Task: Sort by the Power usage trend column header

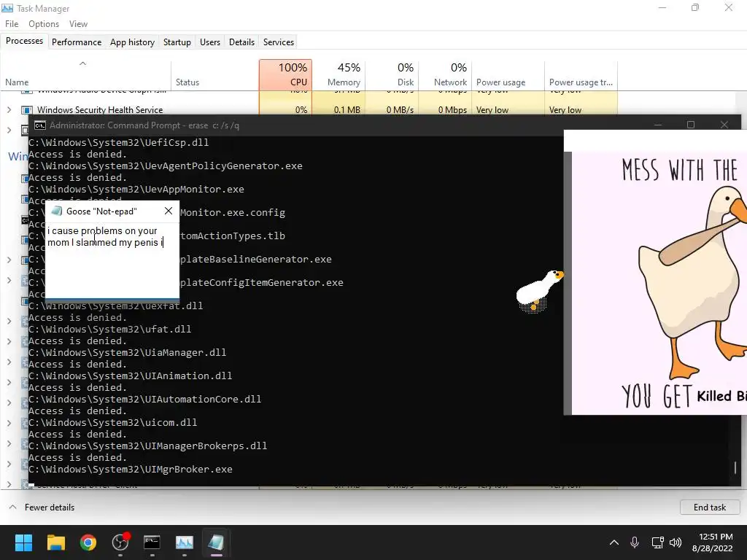Action: point(581,75)
